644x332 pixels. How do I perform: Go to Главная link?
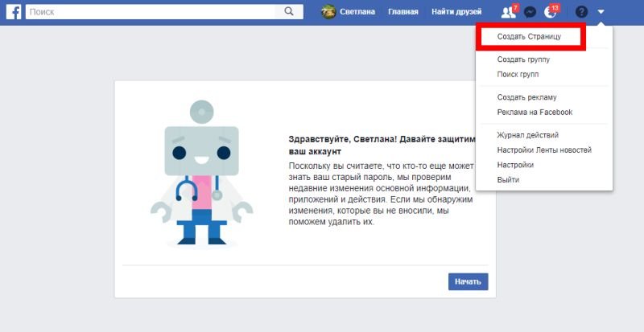(x=403, y=12)
